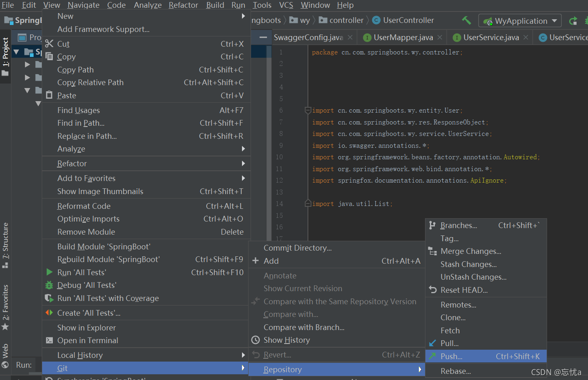Click the Debug 'All Tests' bug icon
The width and height of the screenshot is (588, 380).
tap(49, 285)
